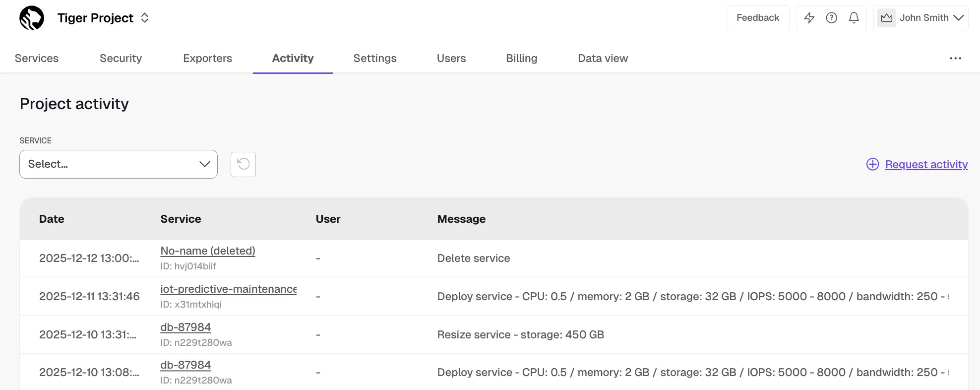
Task: Click the Deploy service message for iot-predictive-maintenance
Action: [x=693, y=297]
